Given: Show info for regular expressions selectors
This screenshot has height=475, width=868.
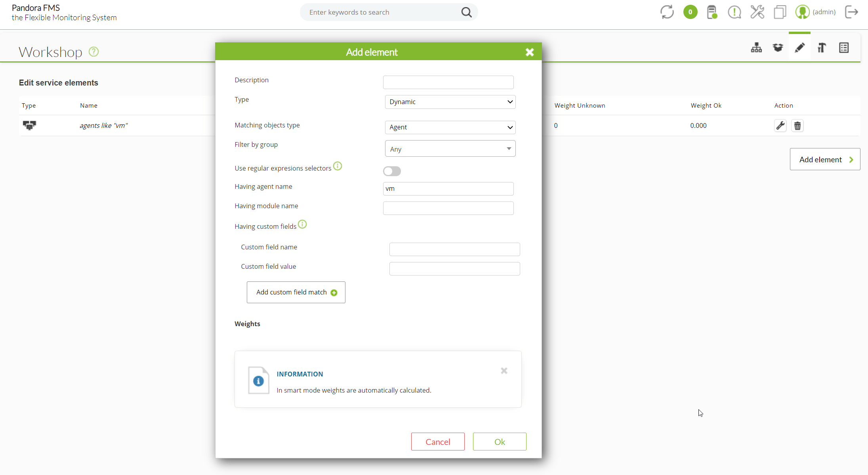Looking at the screenshot, I should click(x=338, y=166).
